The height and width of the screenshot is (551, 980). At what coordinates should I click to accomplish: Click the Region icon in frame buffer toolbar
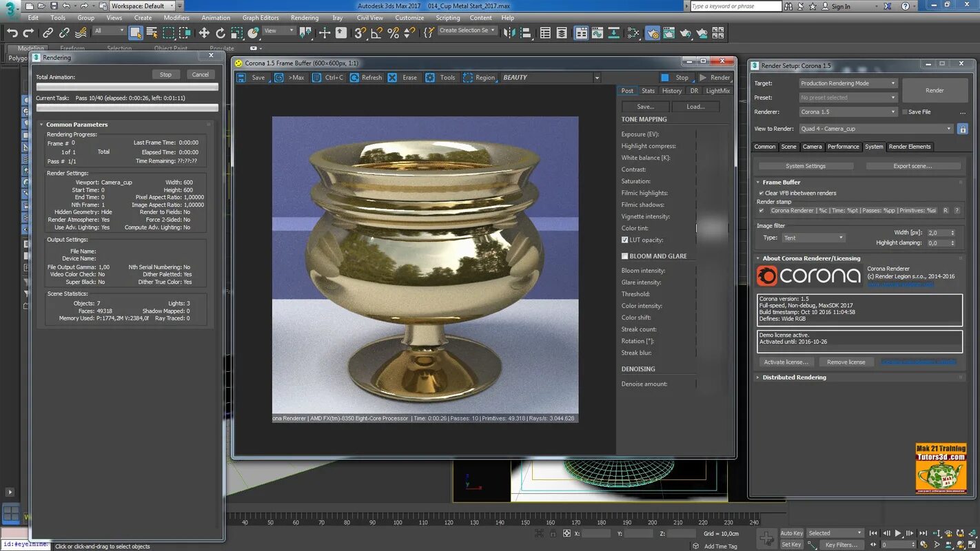(468, 78)
